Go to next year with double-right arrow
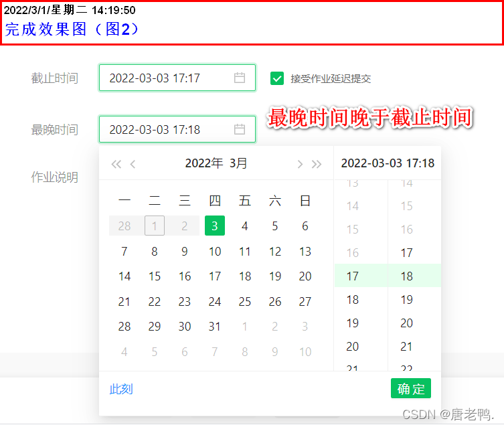The width and height of the screenshot is (504, 427). click(x=317, y=164)
